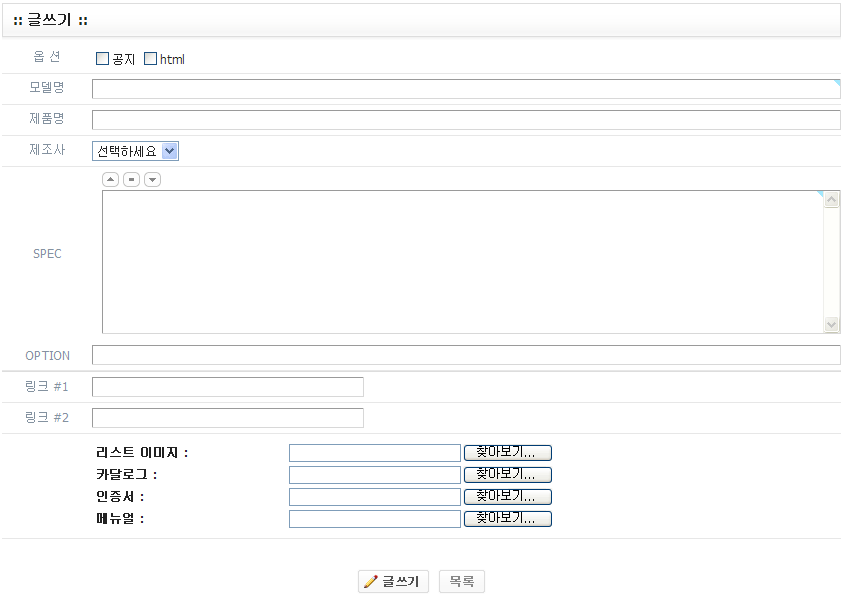Click 찾아보기 next to 인증서
This screenshot has height=595, width=844.
click(x=507, y=497)
